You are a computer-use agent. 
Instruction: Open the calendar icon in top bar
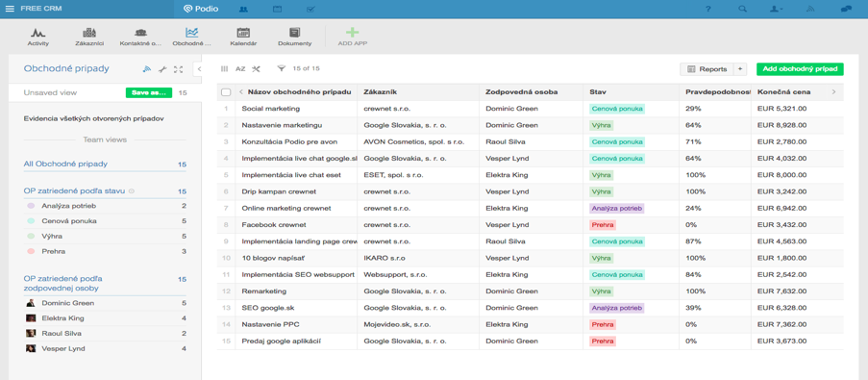tap(278, 9)
